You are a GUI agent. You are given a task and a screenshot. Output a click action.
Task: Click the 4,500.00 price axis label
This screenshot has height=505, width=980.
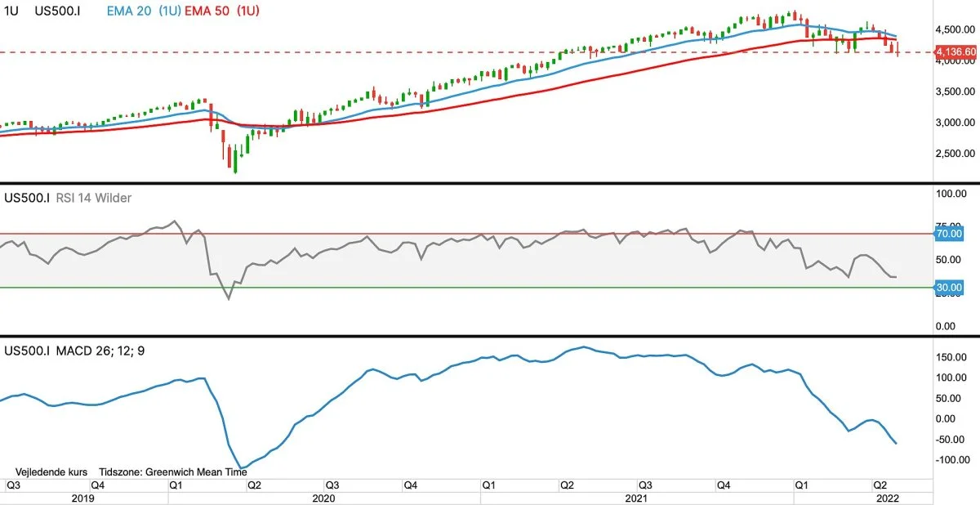pos(957,29)
